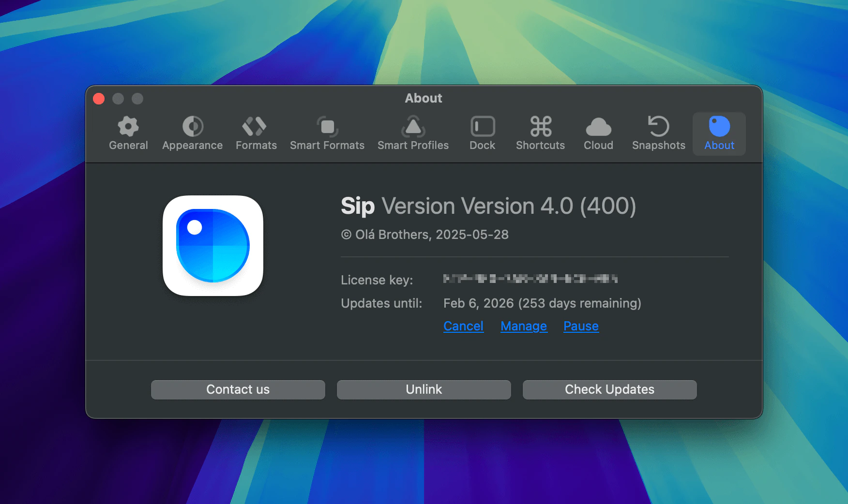848x504 pixels.
Task: Click the "License key:" label
Action: 377,280
